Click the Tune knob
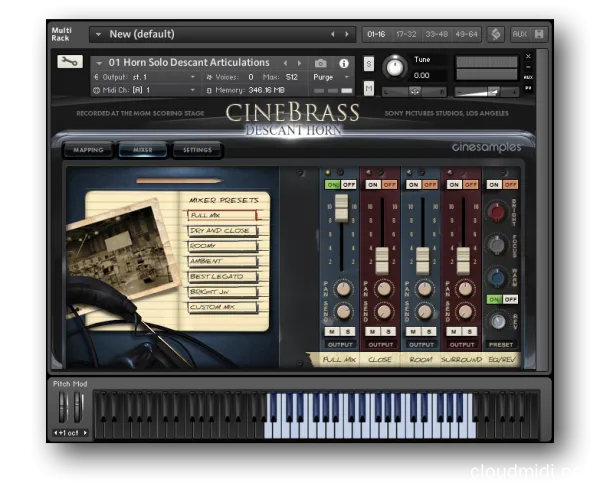 pyautogui.click(x=395, y=67)
